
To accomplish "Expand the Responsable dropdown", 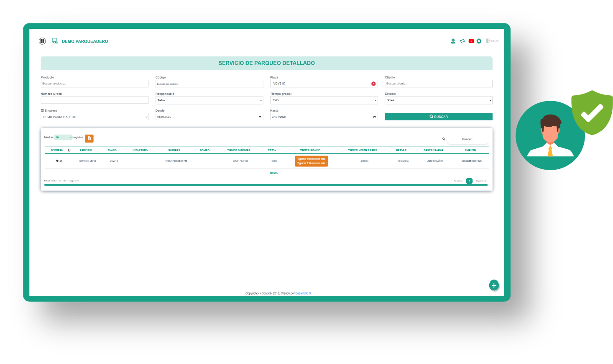I will pos(209,100).
